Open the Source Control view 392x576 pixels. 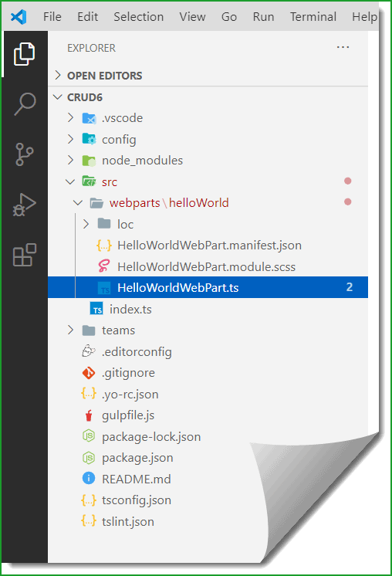[x=25, y=154]
